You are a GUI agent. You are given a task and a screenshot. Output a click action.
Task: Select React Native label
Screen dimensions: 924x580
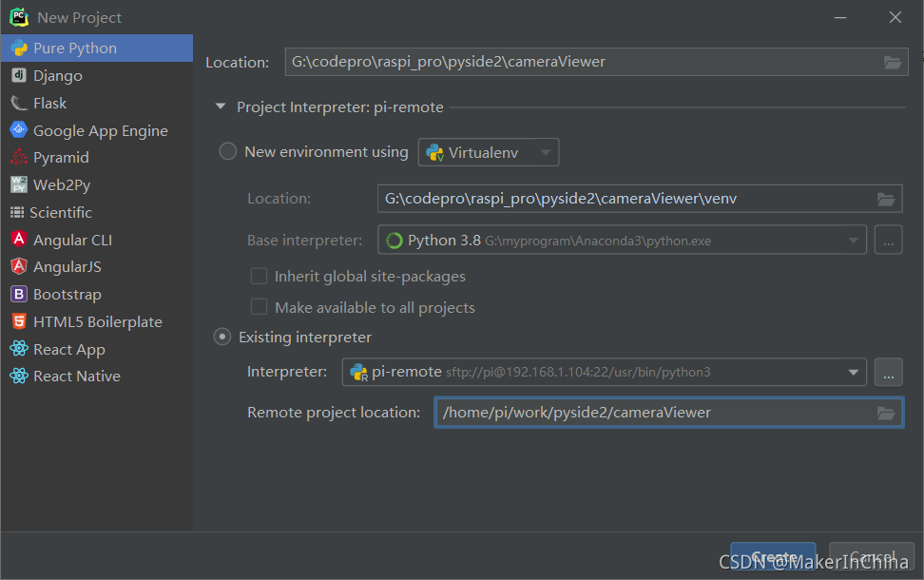tap(77, 377)
